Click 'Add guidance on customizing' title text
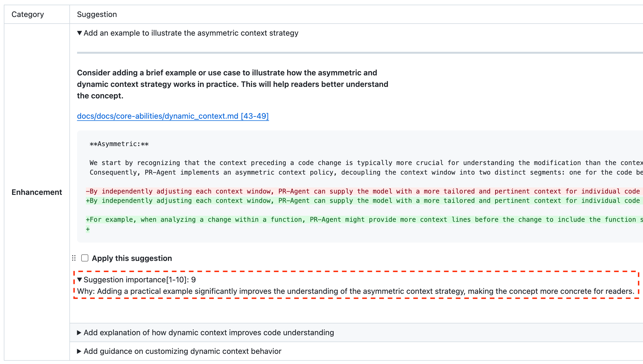 pos(182,351)
